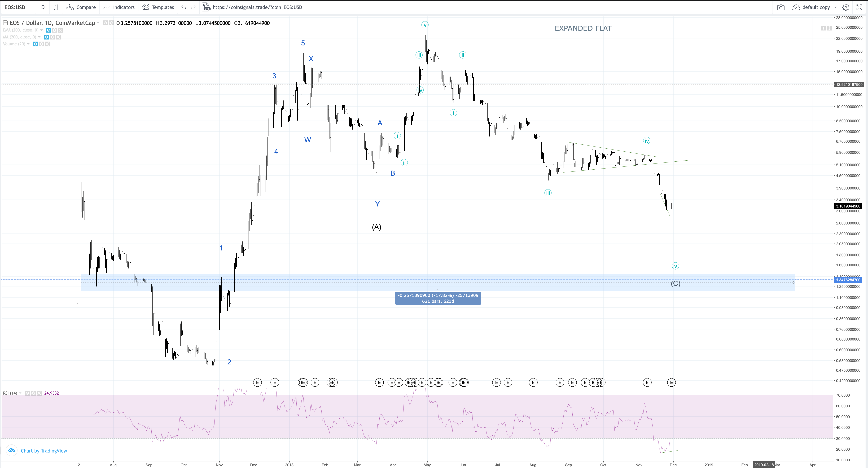868x468 pixels.
Task: Open chart settings gear icon
Action: [846, 7]
